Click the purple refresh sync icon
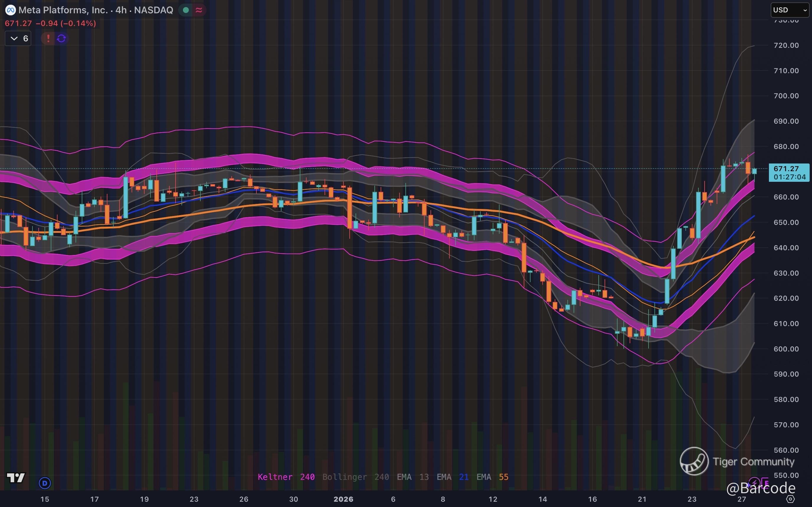Screen dimensions: 812x507 pos(61,39)
